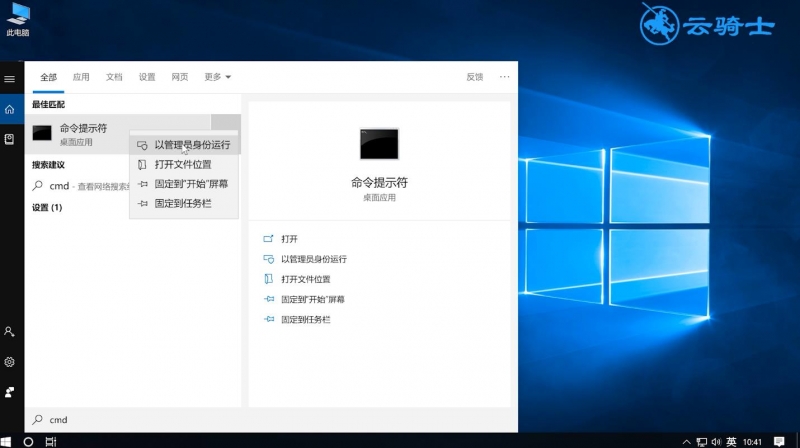Switch to the 应用 tab
Image resolution: width=800 pixels, height=448 pixels.
(81, 77)
